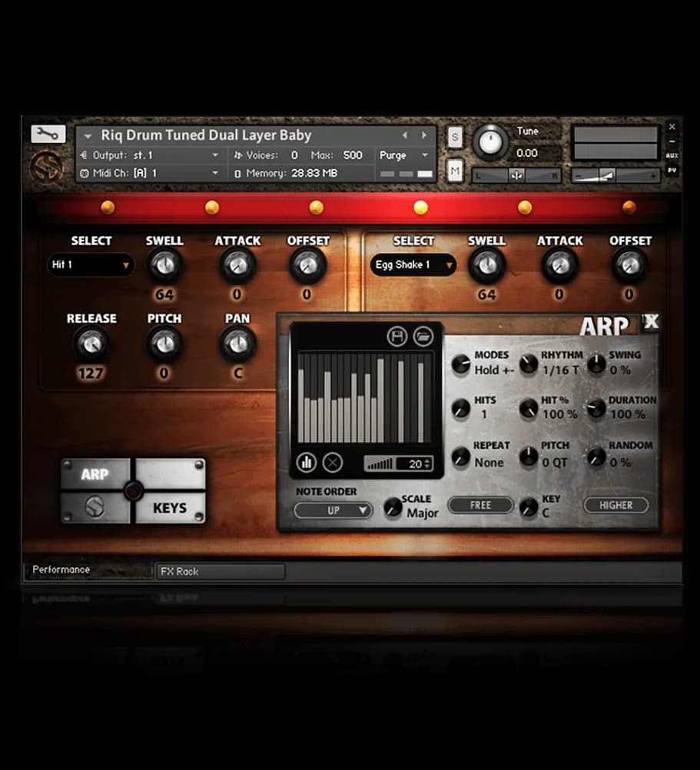The image size is (700, 770).
Task: Open the Hit 1 select dropdown
Action: [x=91, y=265]
